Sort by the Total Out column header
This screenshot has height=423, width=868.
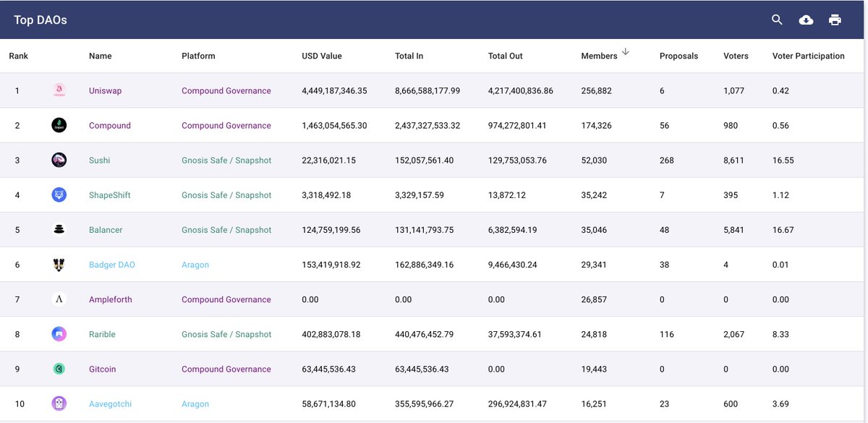(506, 56)
